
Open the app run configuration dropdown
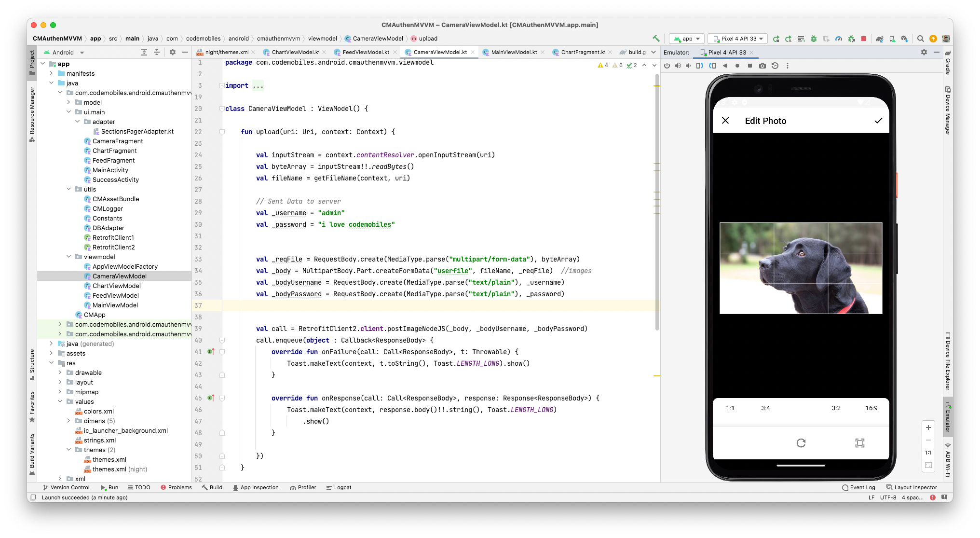pyautogui.click(x=687, y=39)
